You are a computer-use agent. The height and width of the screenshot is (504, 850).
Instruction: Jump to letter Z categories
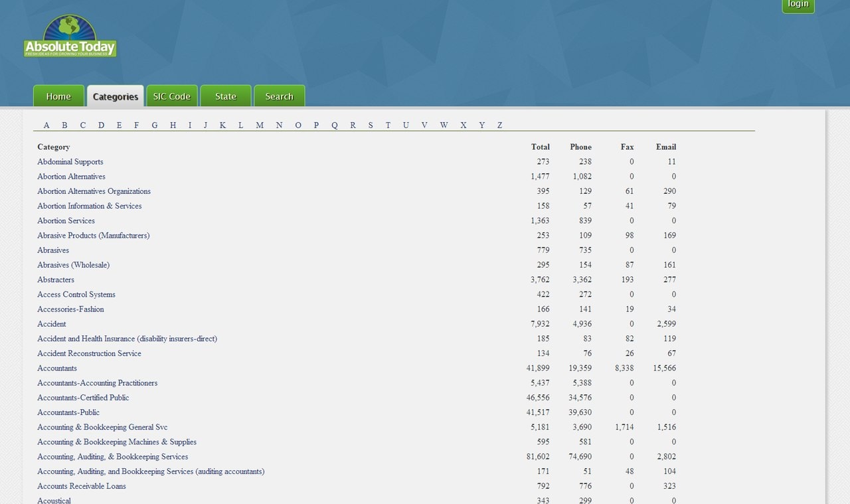[x=499, y=125]
